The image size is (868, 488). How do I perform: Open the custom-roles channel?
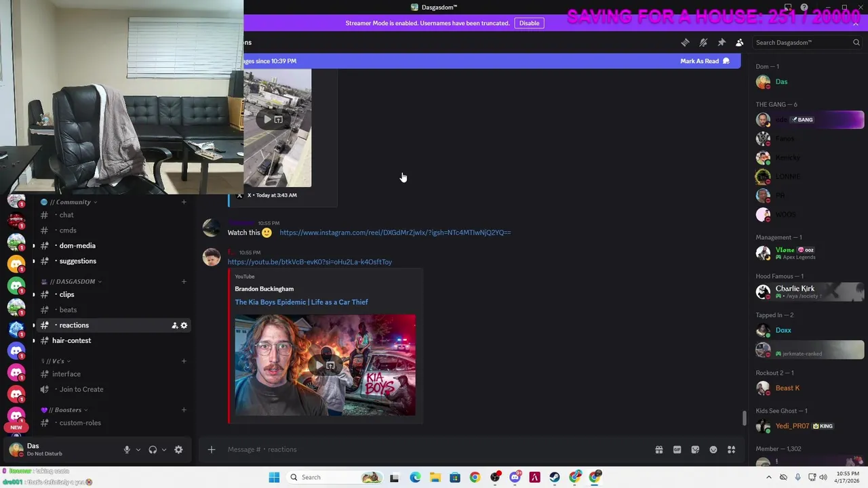(x=112, y=423)
